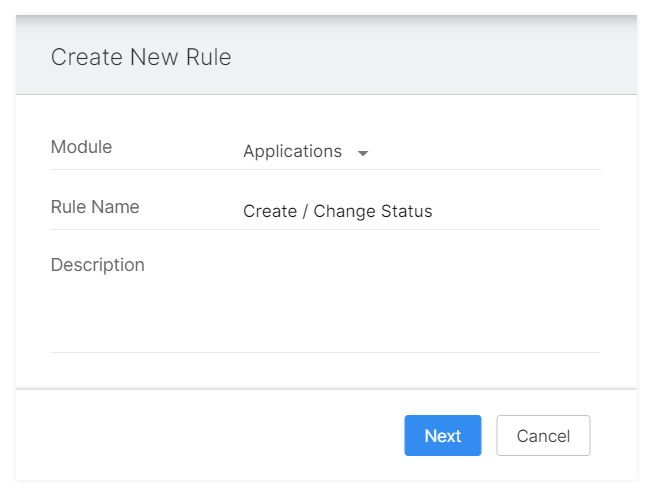The image size is (653, 495).
Task: Place cursor on word 'Status' in rule name
Action: coord(406,211)
